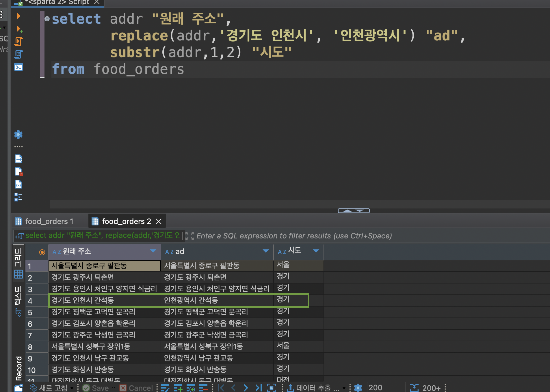Click the delete current row icon

pos(203,388)
